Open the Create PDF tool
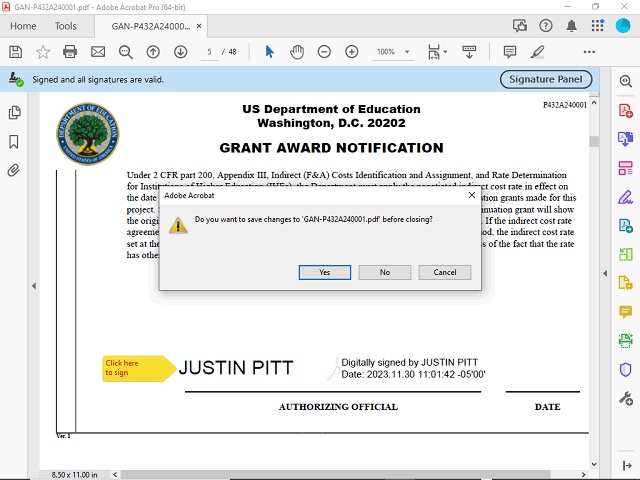 pos(625,111)
